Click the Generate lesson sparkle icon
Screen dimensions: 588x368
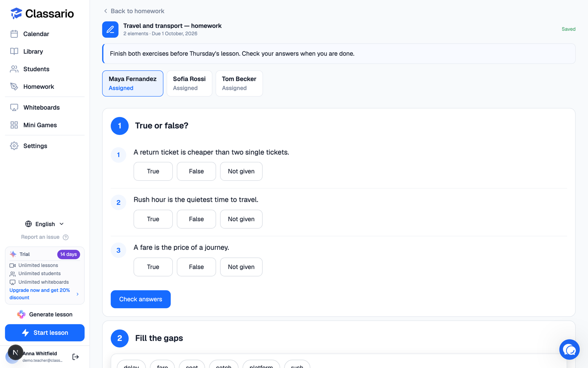coord(21,314)
